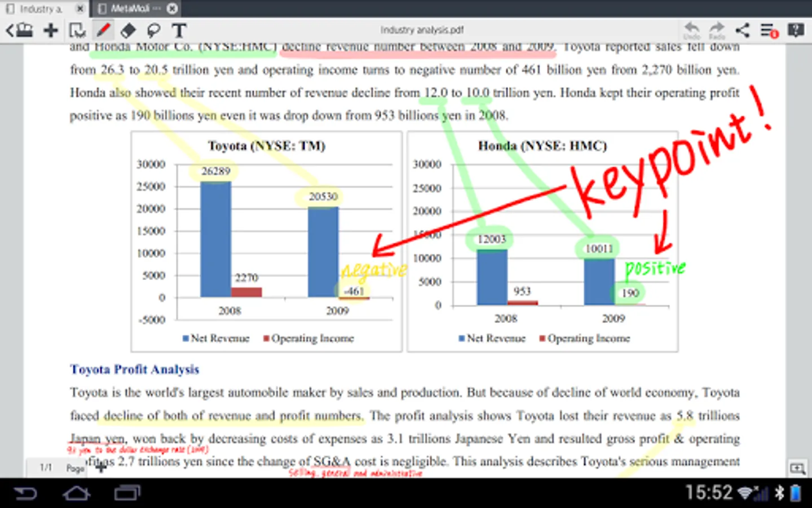812x508 pixels.
Task: Open the help icon
Action: pyautogui.click(x=796, y=30)
